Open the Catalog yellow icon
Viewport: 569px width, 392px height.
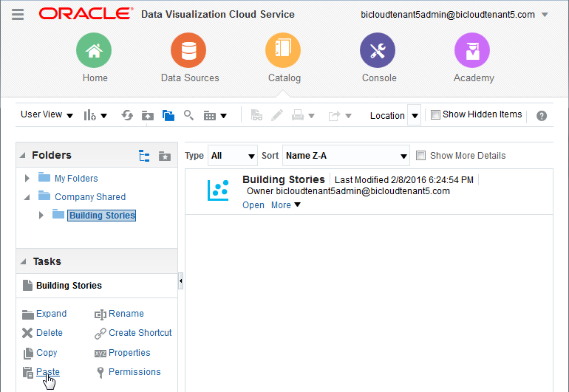tap(283, 50)
